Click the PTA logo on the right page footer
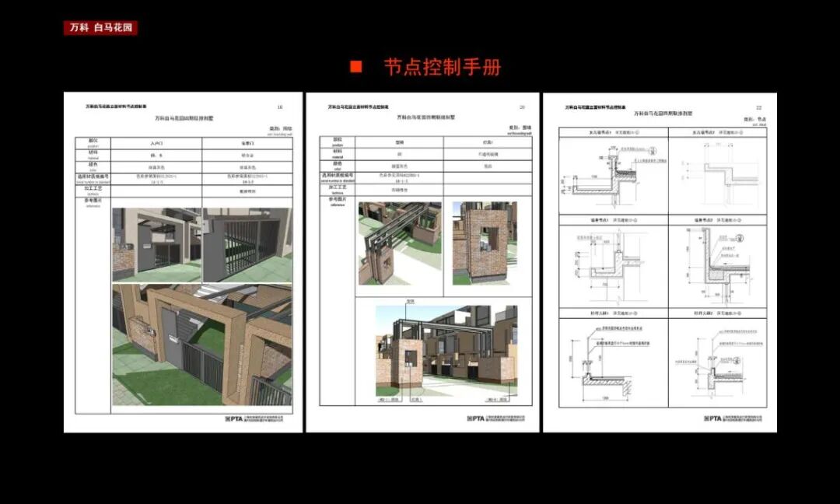The image size is (840, 504). pyautogui.click(x=713, y=418)
